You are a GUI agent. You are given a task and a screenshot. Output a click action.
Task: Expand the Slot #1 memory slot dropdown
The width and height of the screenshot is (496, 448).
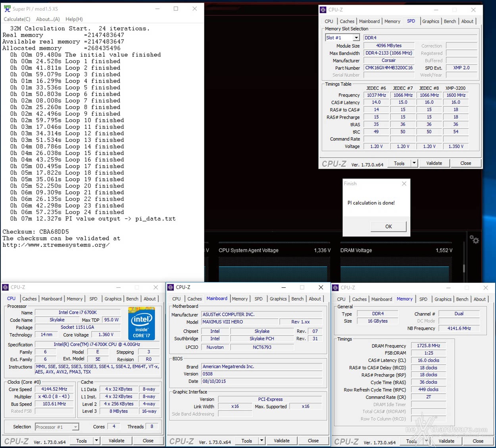pos(356,38)
